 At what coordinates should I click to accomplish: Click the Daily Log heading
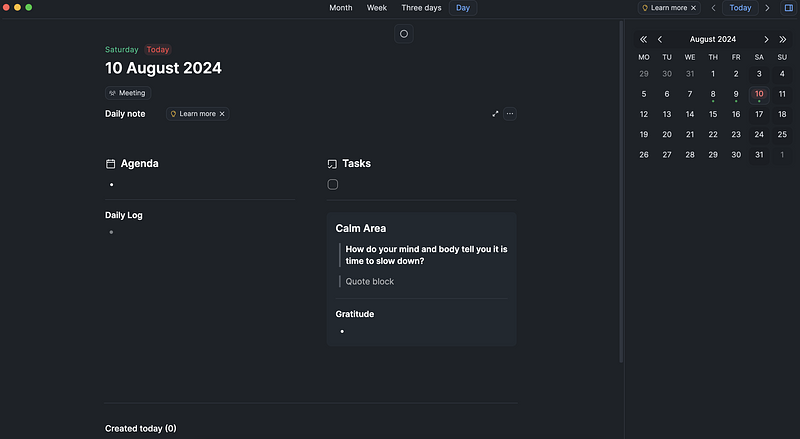click(123, 215)
